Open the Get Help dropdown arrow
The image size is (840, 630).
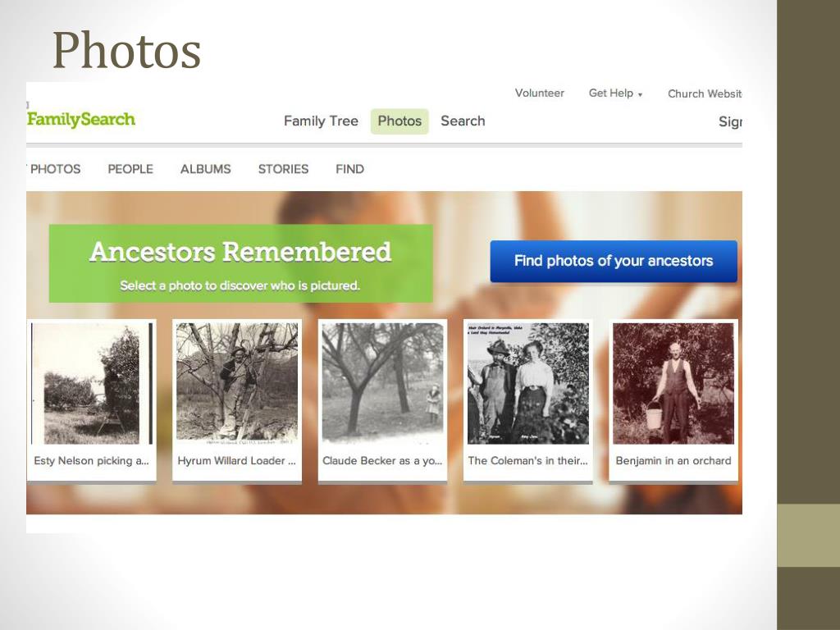click(x=640, y=95)
